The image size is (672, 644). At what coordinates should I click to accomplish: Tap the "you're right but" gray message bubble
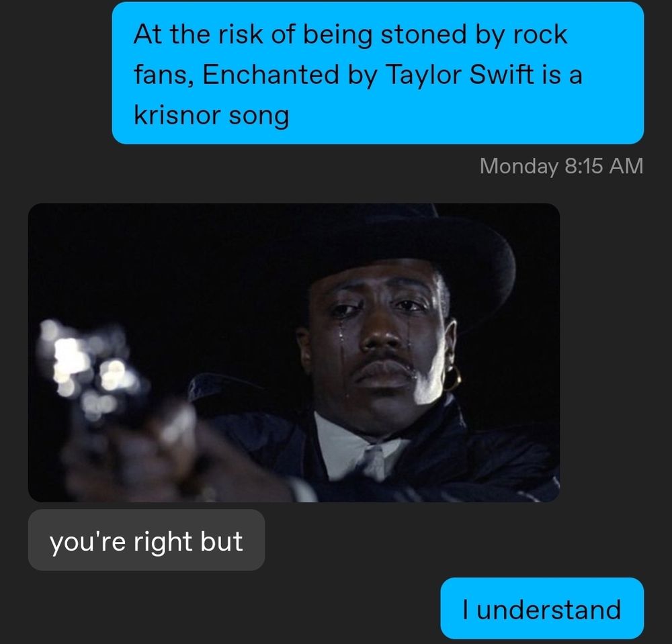(x=146, y=540)
